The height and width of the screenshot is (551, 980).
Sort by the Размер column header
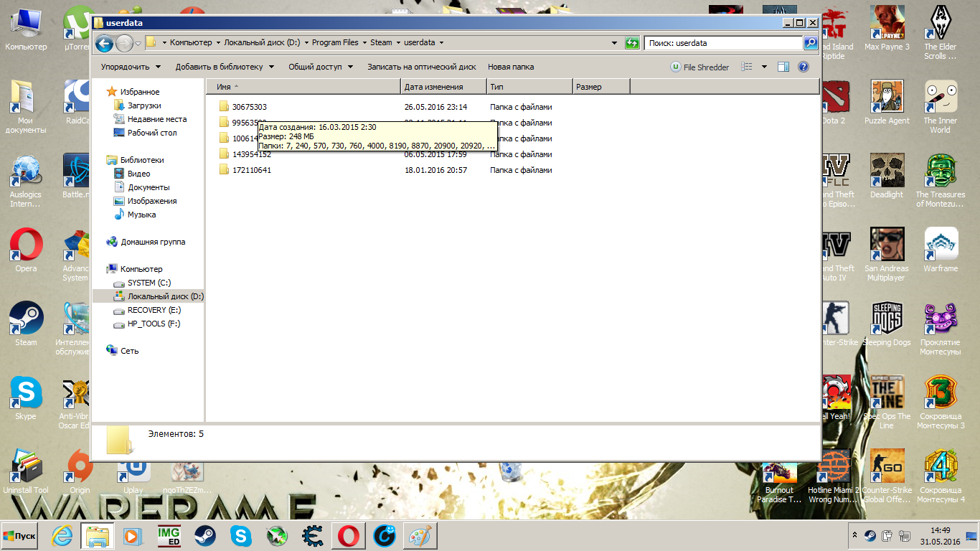[x=601, y=87]
